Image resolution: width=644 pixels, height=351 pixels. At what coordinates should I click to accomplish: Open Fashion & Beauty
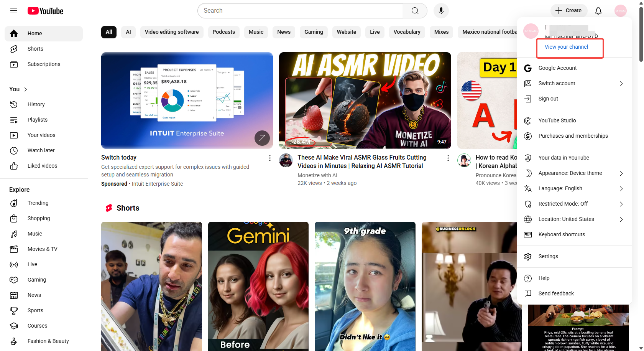pyautogui.click(x=44, y=341)
